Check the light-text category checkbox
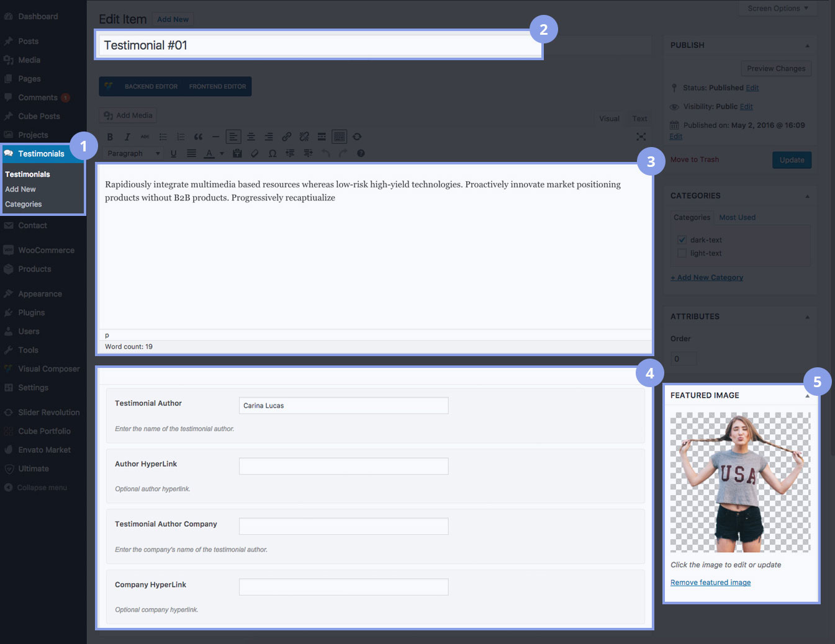Image resolution: width=835 pixels, height=644 pixels. (682, 253)
